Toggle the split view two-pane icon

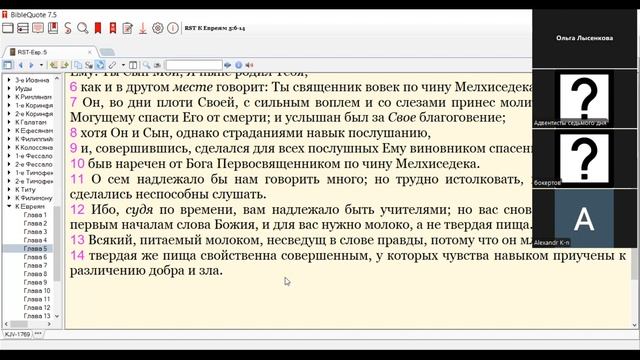133,65
